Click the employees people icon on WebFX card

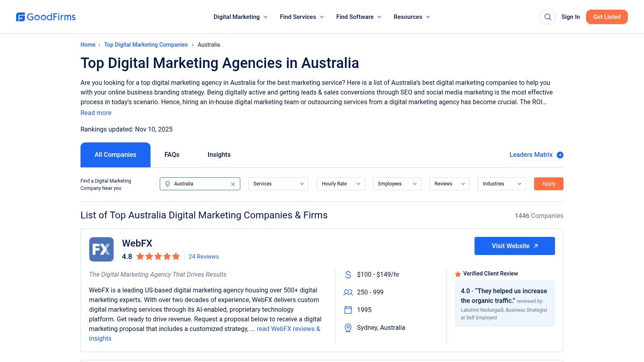[x=348, y=292]
